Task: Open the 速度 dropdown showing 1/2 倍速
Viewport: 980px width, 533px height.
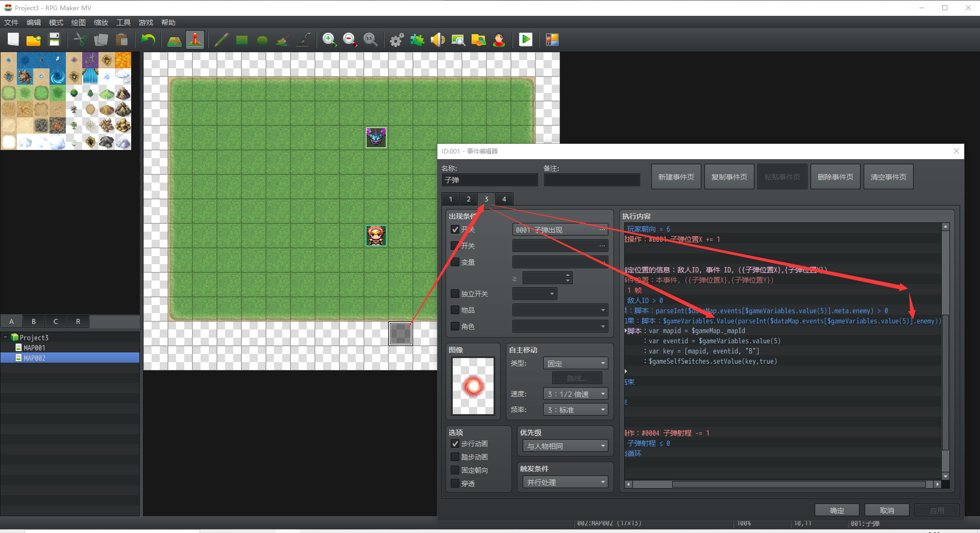Action: pyautogui.click(x=576, y=394)
